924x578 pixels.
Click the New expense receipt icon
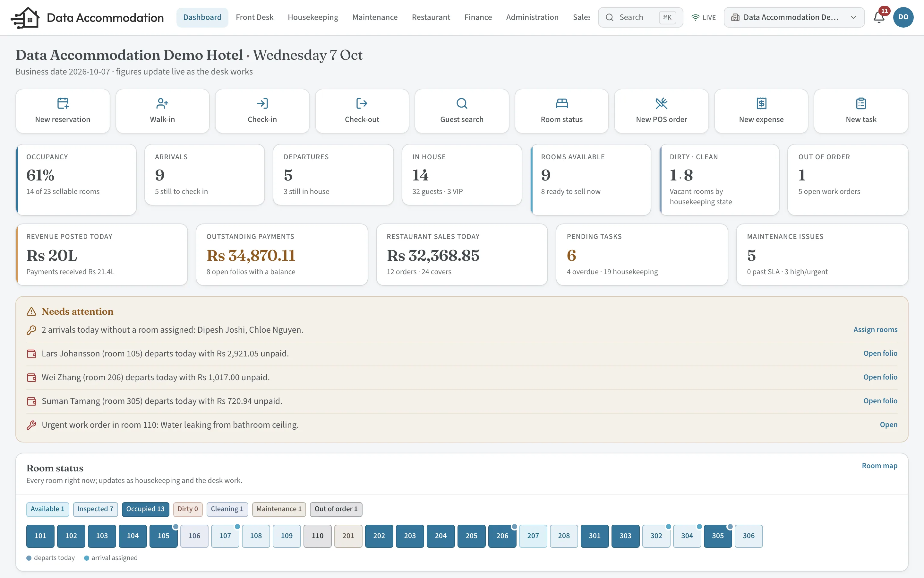pos(761,103)
